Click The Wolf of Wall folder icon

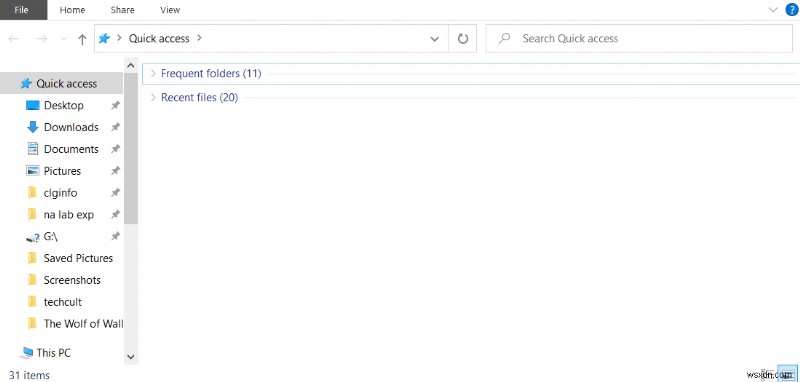coord(32,324)
